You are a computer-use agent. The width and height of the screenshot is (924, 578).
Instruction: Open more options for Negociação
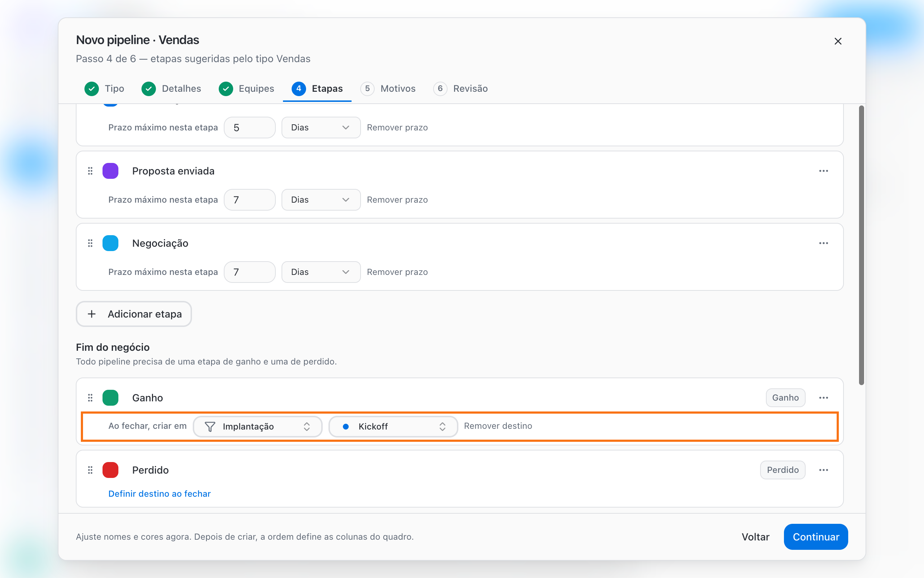point(823,243)
